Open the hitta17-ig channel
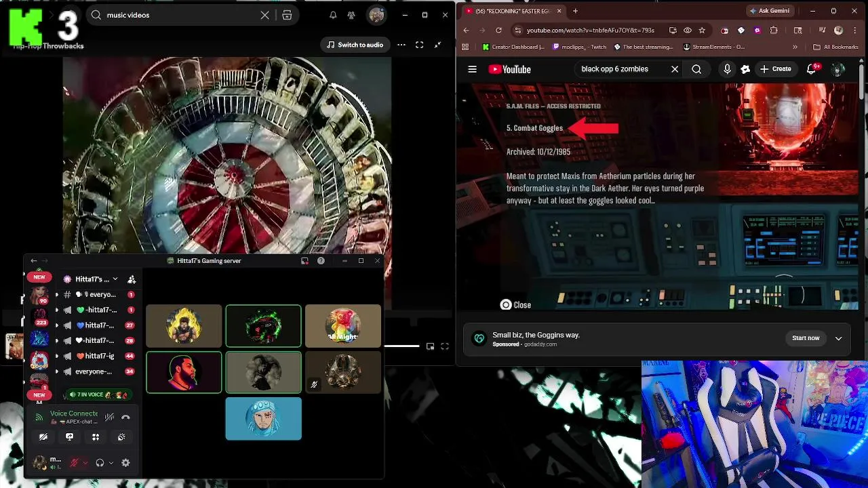Viewport: 868px width, 488px height. pos(99,356)
